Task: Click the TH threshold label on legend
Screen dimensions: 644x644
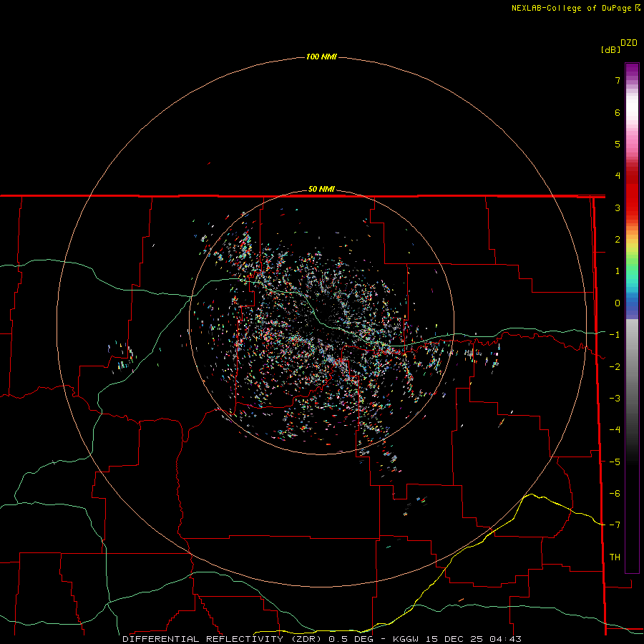Action: pos(615,557)
